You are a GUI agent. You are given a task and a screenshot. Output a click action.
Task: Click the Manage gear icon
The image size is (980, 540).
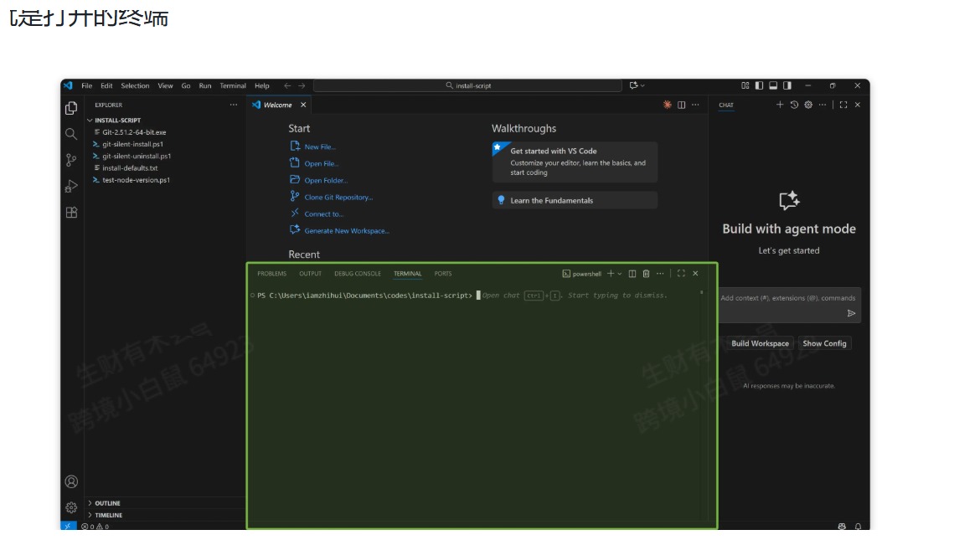71,507
